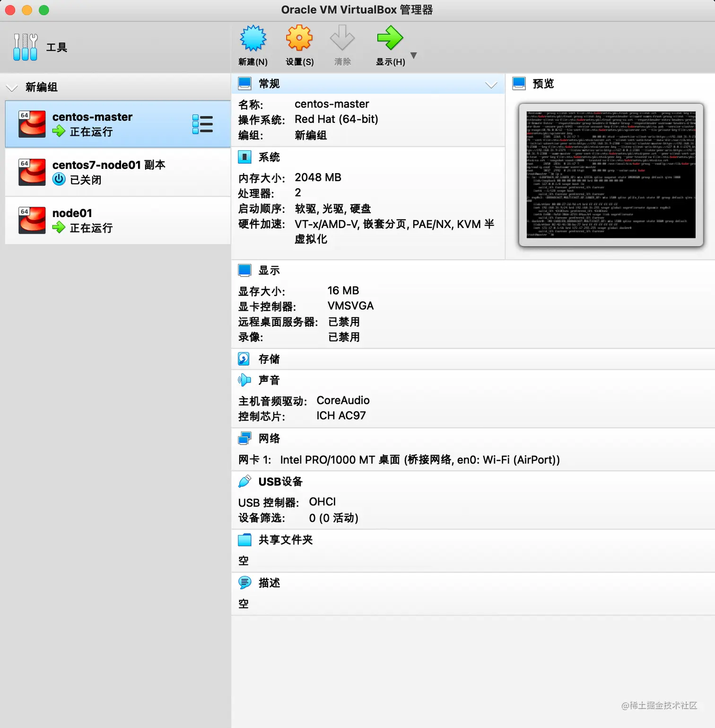
Task: Collapse the 新编组 group
Action: pyautogui.click(x=12, y=87)
